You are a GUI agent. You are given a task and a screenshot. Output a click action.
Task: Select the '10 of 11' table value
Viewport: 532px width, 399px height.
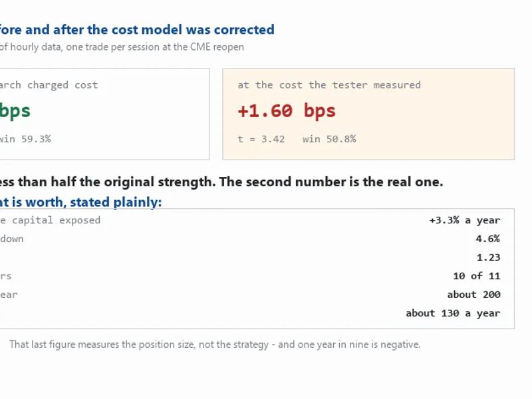point(477,276)
